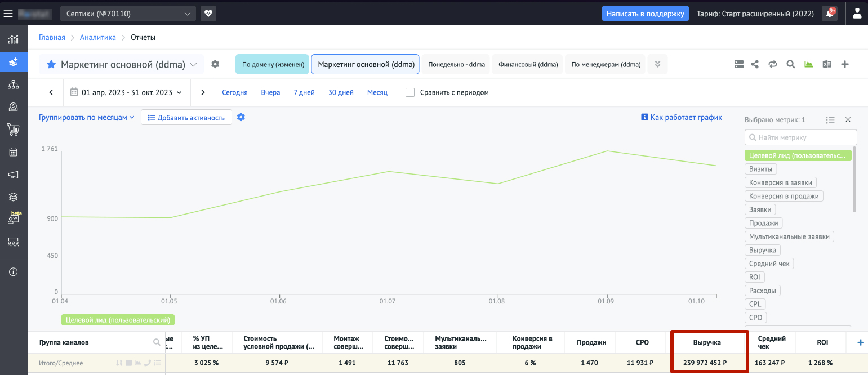The image size is (868, 375).
Task: Open the search magnifier in report toolbar
Action: (791, 65)
